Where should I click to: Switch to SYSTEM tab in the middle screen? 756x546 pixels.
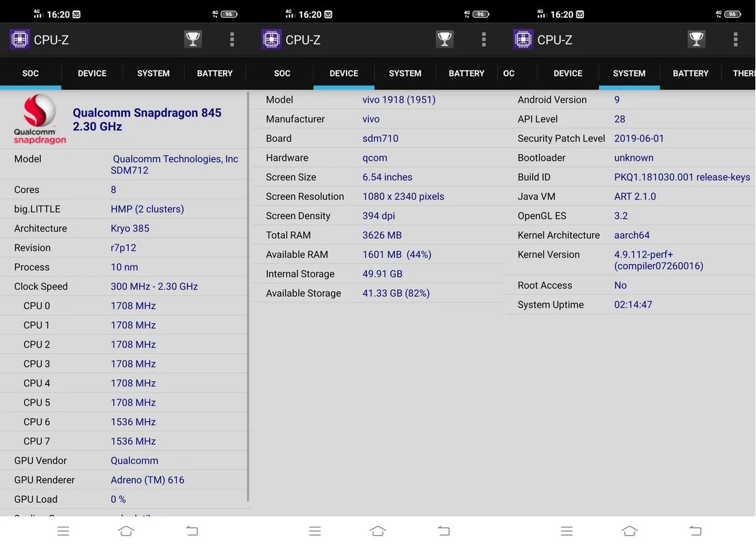[405, 73]
